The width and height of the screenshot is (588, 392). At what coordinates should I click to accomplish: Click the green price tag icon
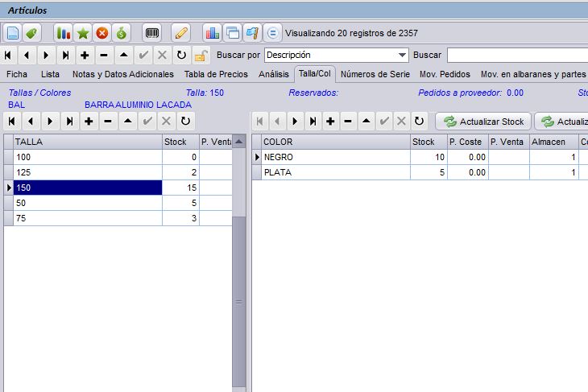coord(31,33)
